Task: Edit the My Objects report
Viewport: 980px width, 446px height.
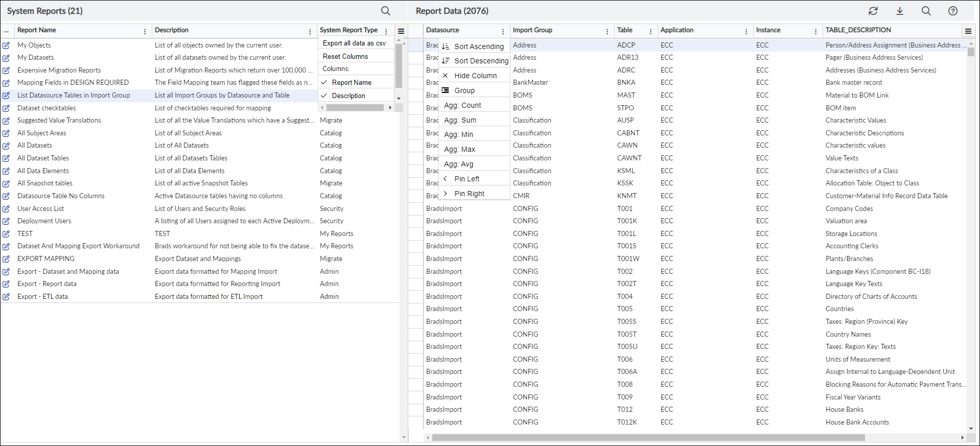Action: pyautogui.click(x=6, y=45)
